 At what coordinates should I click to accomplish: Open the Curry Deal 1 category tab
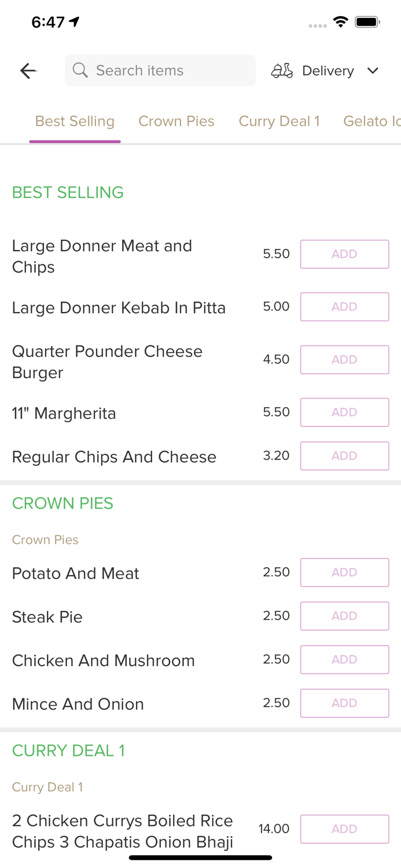279,121
